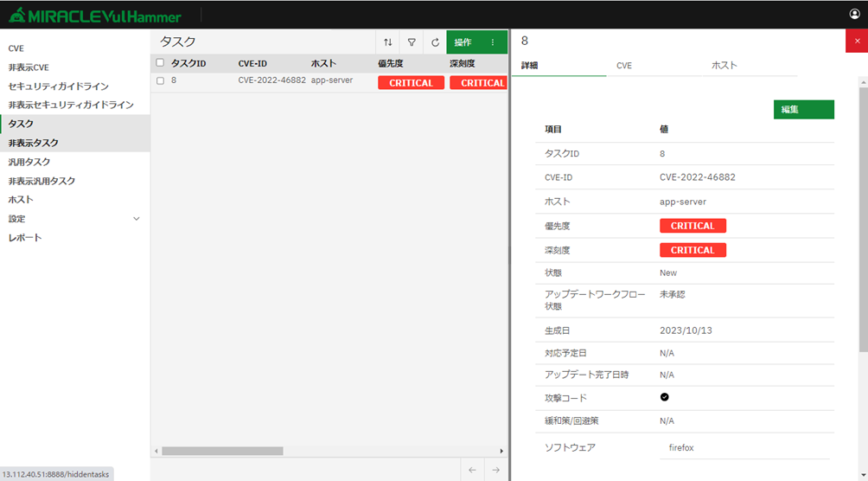This screenshot has height=481, width=868.
Task: Close the detail panel with red X
Action: tap(856, 42)
